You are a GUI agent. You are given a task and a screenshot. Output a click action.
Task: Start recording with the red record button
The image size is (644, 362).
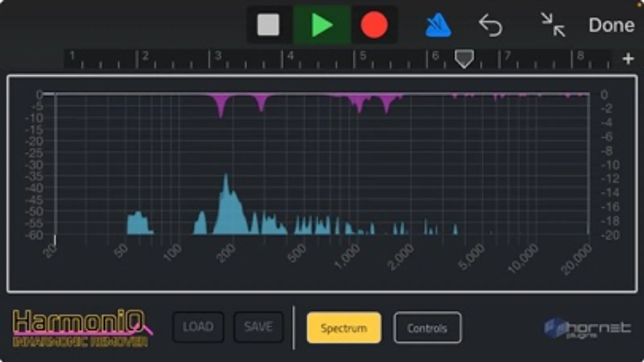coord(374,25)
